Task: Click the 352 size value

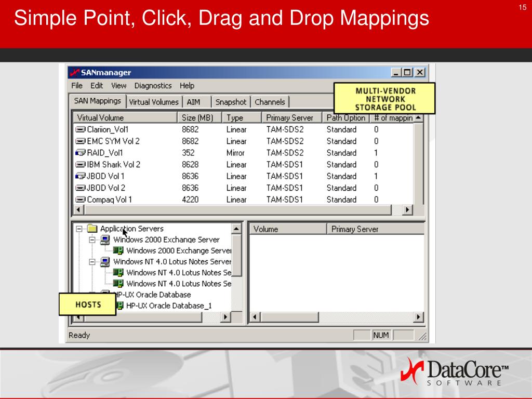Action: (188, 153)
